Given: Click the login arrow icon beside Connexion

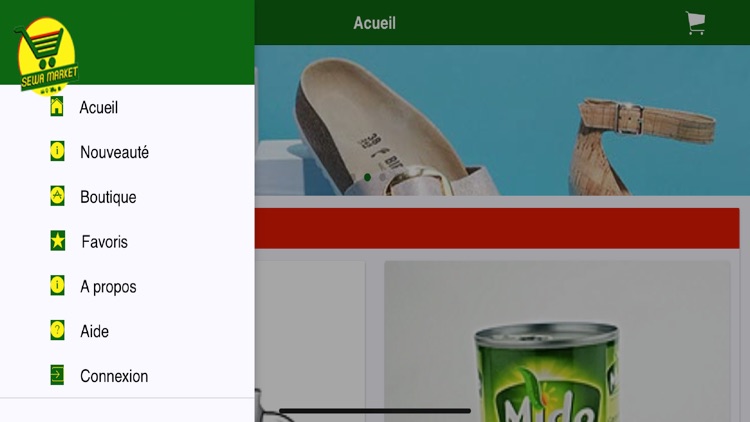Looking at the screenshot, I should point(57,375).
